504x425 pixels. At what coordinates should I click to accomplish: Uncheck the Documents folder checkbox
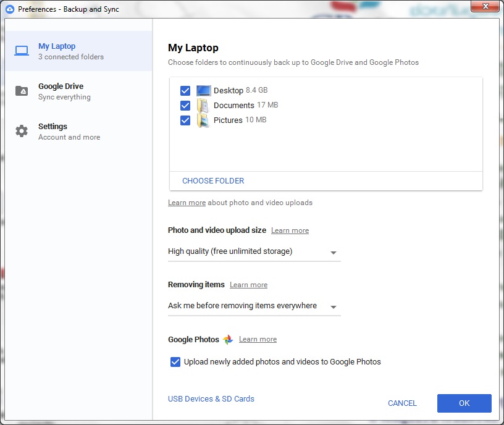coord(185,106)
